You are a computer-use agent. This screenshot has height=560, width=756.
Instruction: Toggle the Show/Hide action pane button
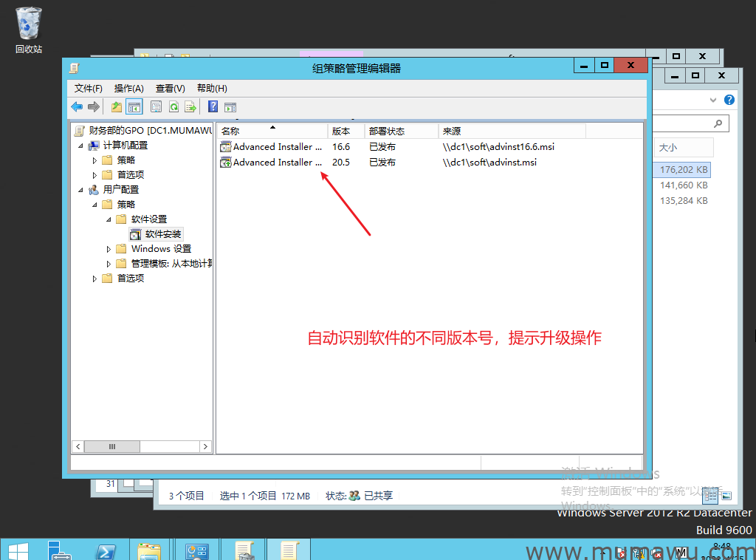click(230, 107)
